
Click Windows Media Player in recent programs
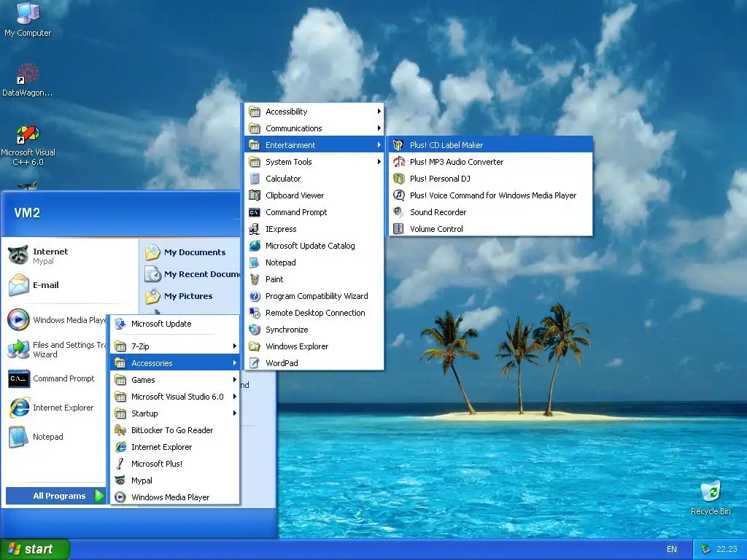(x=56, y=320)
